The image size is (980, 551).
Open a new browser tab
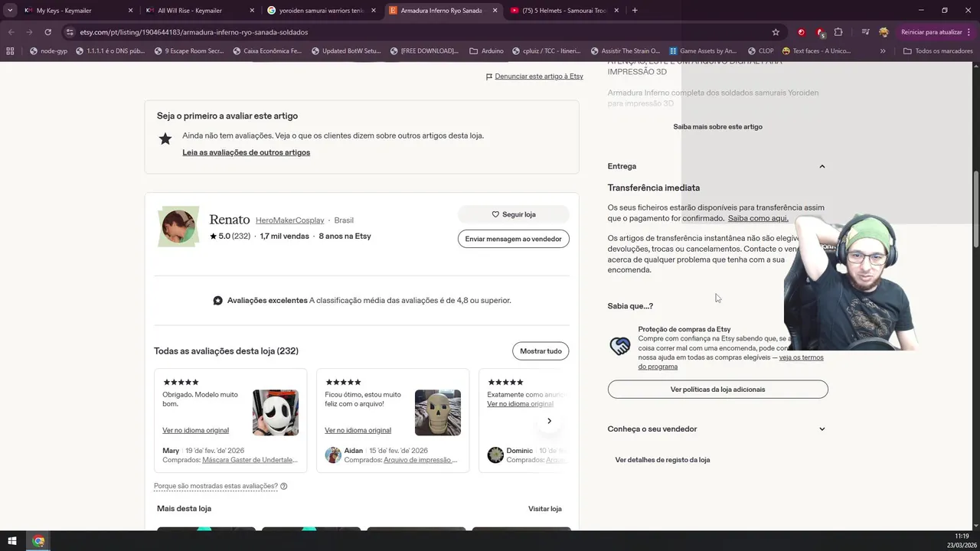click(x=635, y=10)
